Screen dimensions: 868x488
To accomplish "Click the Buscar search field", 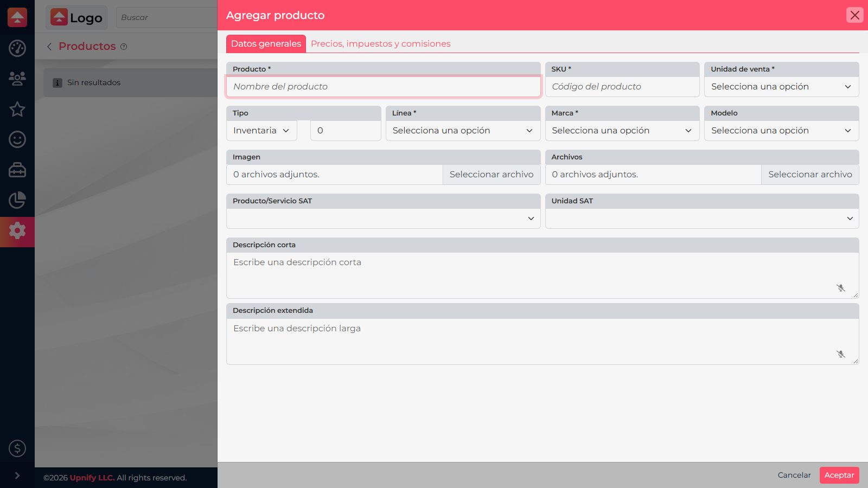I will coord(167,17).
